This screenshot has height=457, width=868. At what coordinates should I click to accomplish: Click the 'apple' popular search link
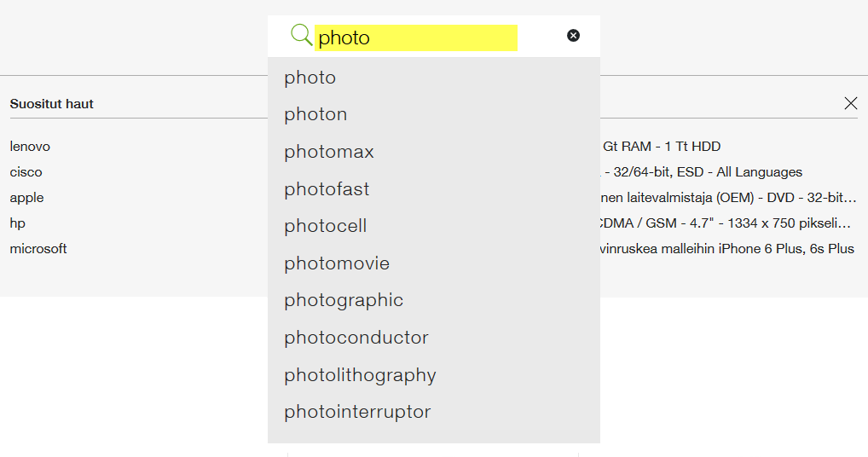click(26, 198)
